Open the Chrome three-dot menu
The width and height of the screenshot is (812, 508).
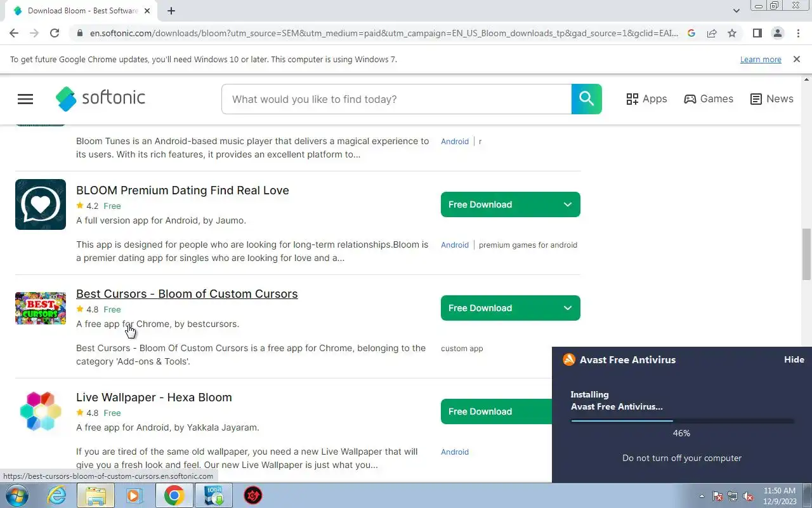pyautogui.click(x=798, y=33)
